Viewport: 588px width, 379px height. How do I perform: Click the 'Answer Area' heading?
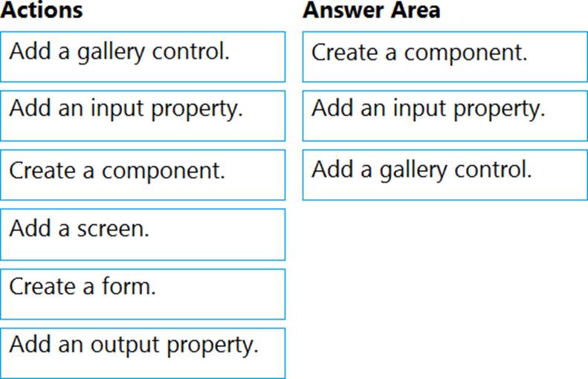click(372, 10)
